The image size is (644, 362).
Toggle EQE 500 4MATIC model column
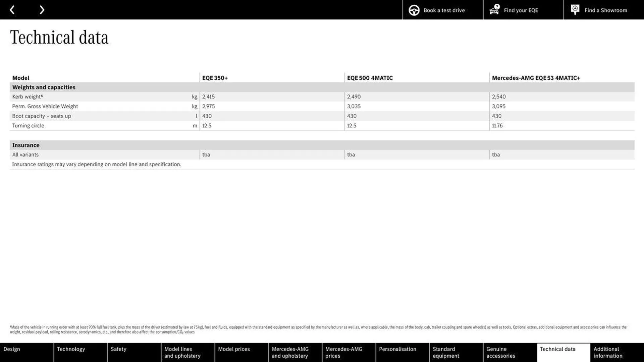pos(370,78)
